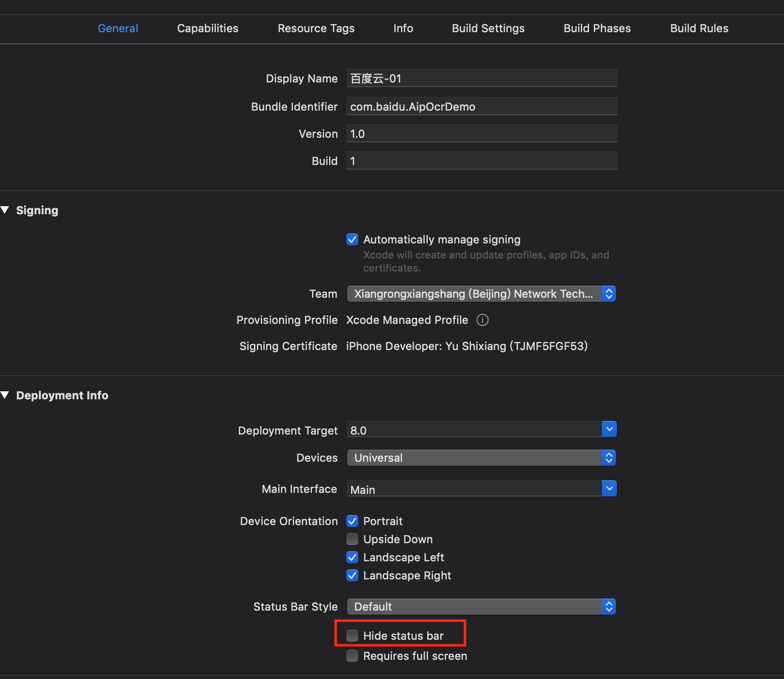Click the Version number field

[x=482, y=134]
